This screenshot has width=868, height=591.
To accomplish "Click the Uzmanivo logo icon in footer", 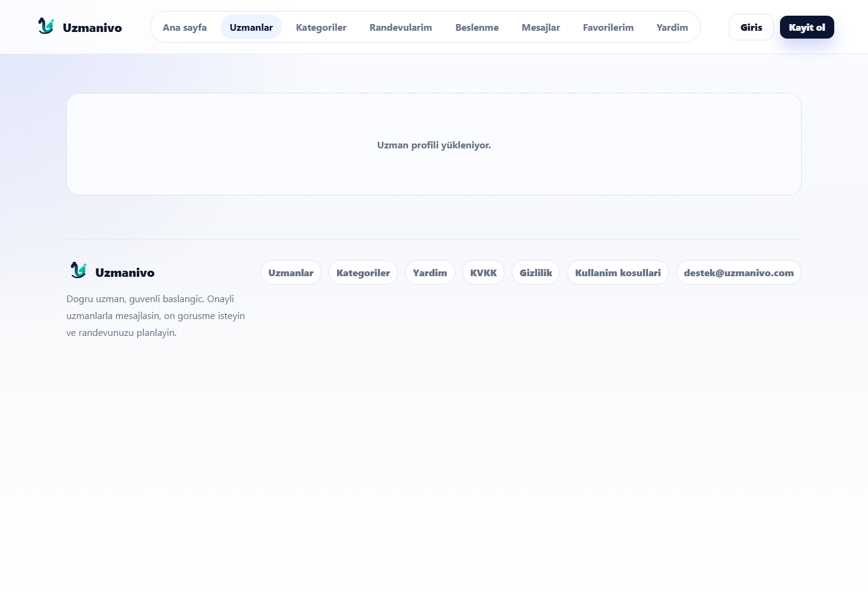I will [78, 270].
